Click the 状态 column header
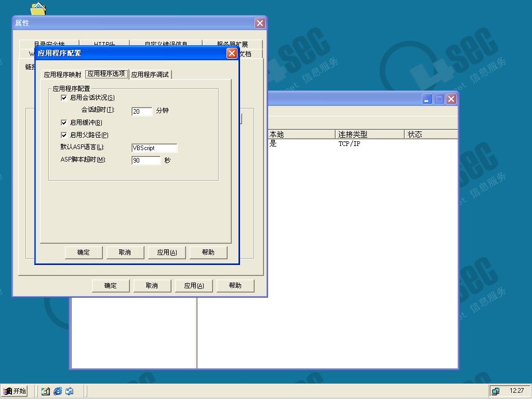 [x=431, y=135]
